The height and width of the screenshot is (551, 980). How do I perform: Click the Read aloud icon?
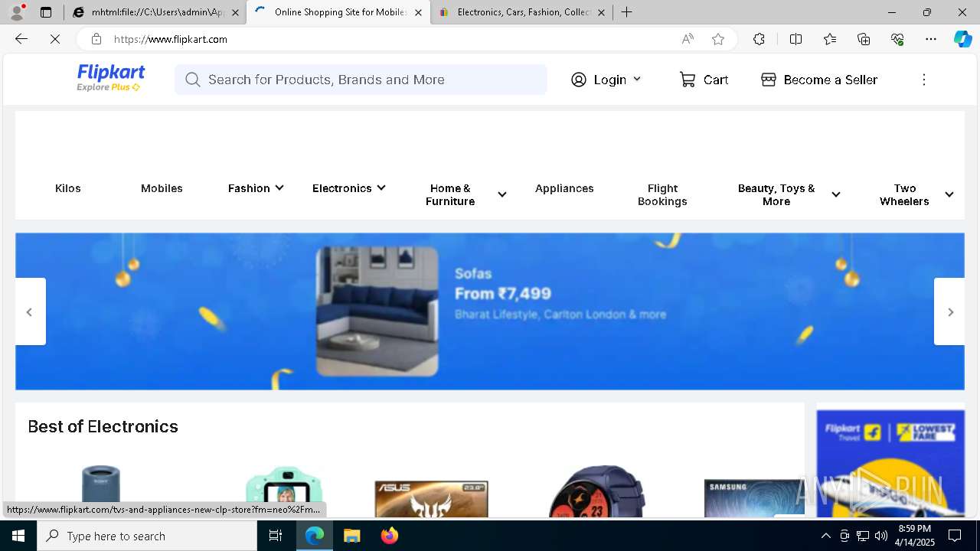coord(688,39)
